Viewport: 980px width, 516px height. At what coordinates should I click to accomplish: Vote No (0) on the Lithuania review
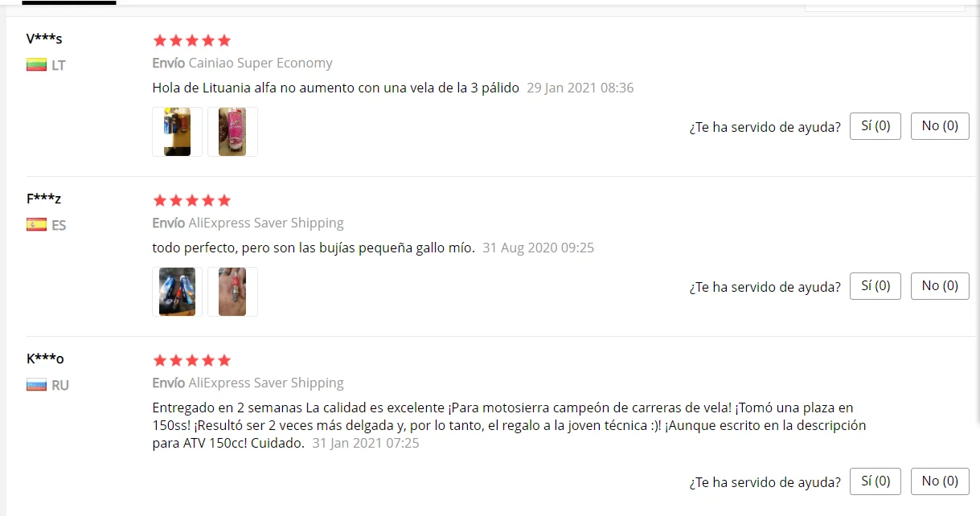pyautogui.click(x=940, y=126)
